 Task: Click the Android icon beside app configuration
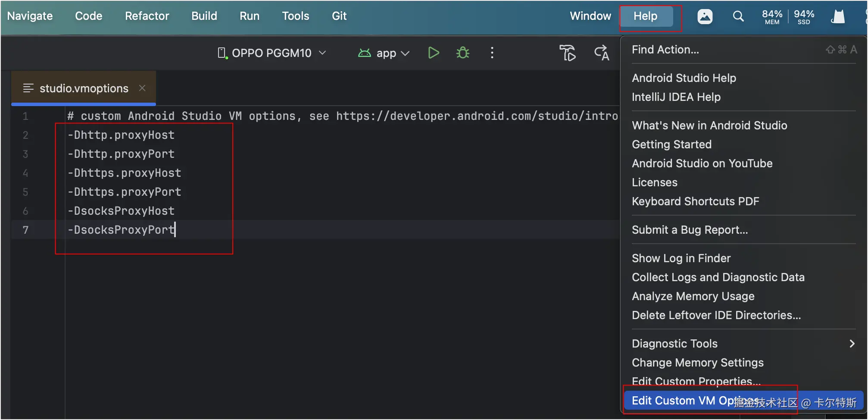tap(365, 53)
